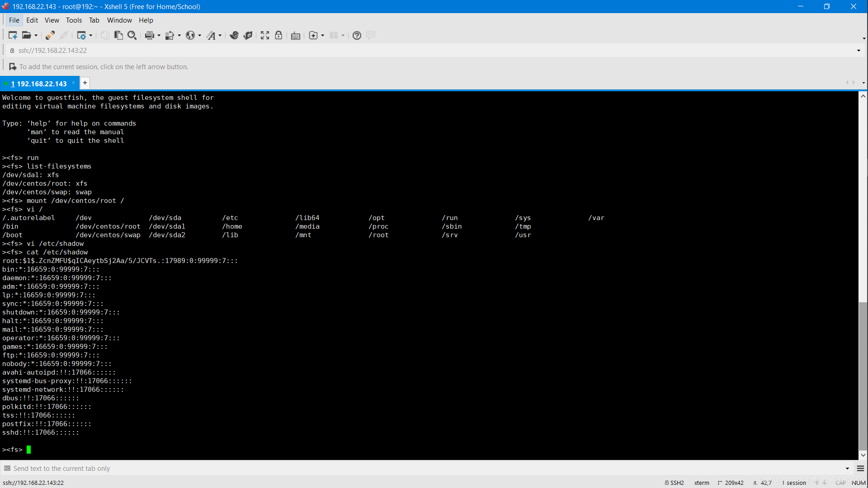This screenshot has height=488, width=868.
Task: Open the Tools menu
Action: (74, 20)
